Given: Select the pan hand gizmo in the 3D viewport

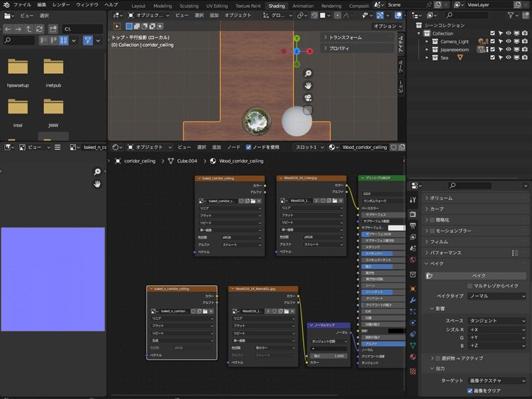Looking at the screenshot, I should tap(308, 86).
